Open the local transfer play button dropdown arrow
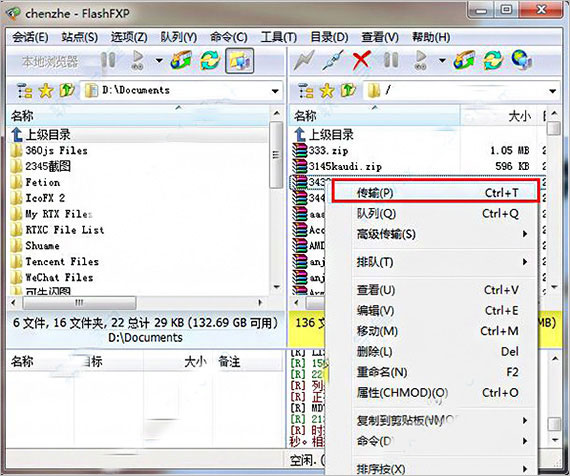The height and width of the screenshot is (476, 570). tap(159, 60)
